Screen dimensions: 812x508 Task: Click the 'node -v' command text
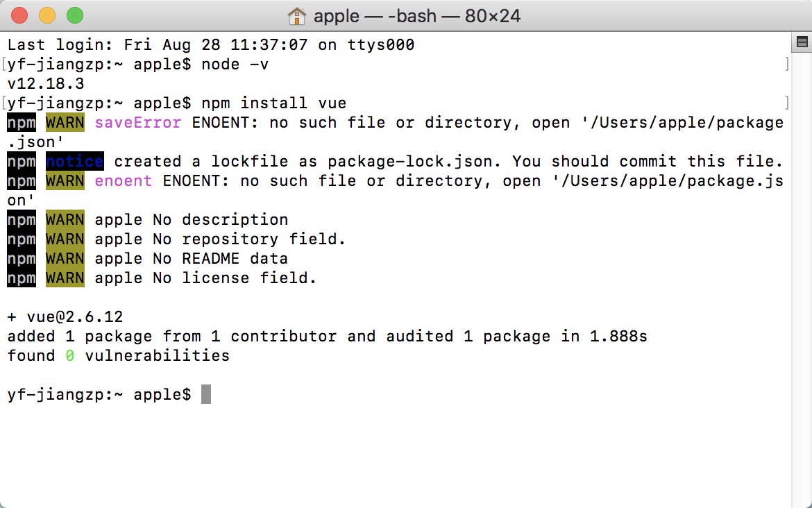point(235,65)
